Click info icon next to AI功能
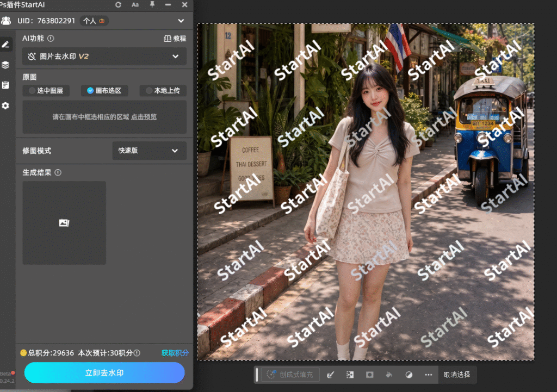 click(x=51, y=39)
